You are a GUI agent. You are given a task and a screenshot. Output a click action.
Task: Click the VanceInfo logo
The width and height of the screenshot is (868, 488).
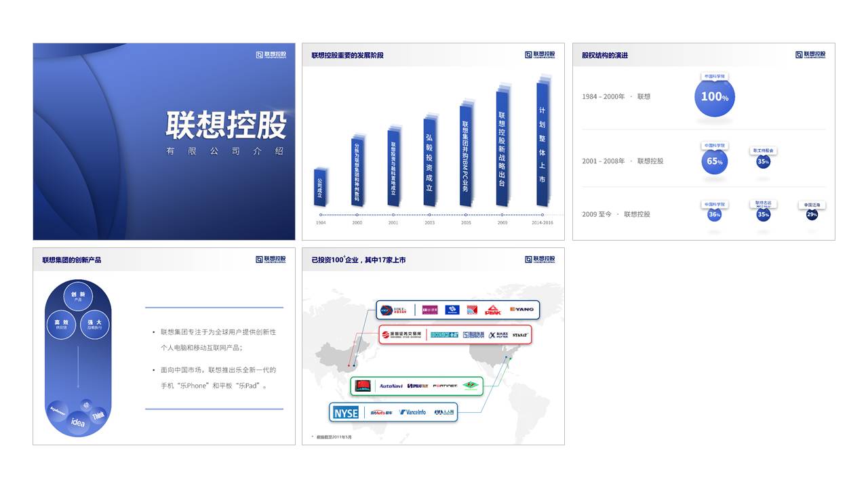click(x=413, y=412)
